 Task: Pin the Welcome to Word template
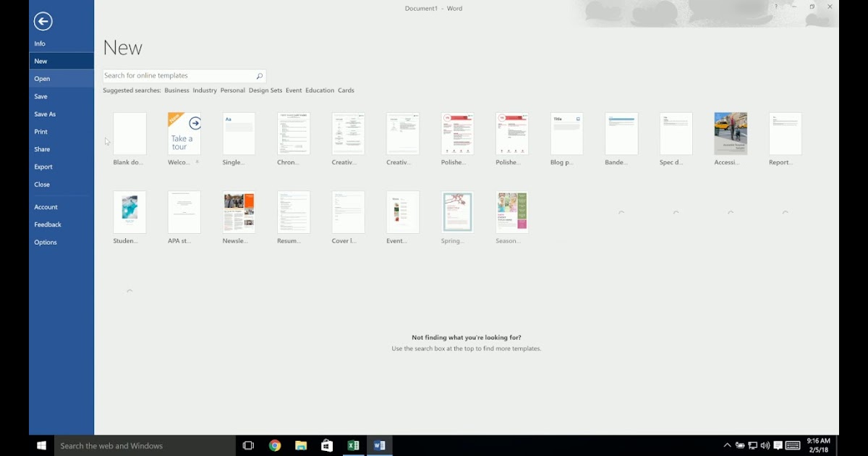pyautogui.click(x=197, y=163)
